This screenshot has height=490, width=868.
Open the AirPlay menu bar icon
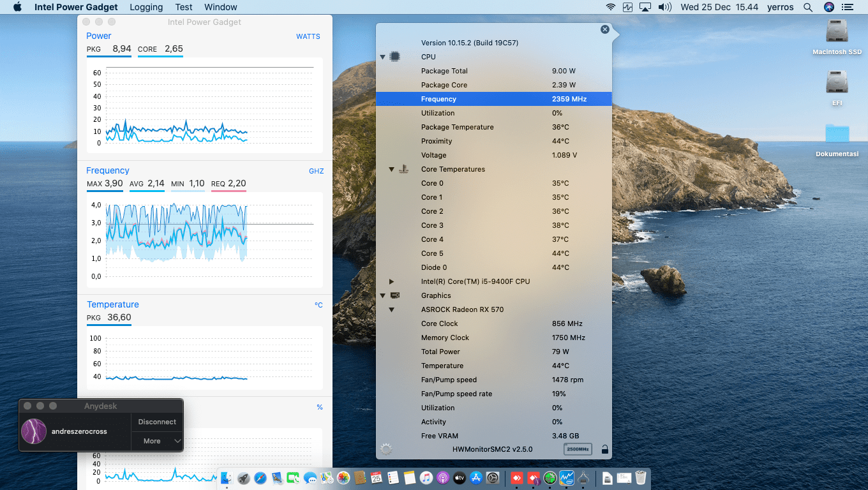pos(645,7)
